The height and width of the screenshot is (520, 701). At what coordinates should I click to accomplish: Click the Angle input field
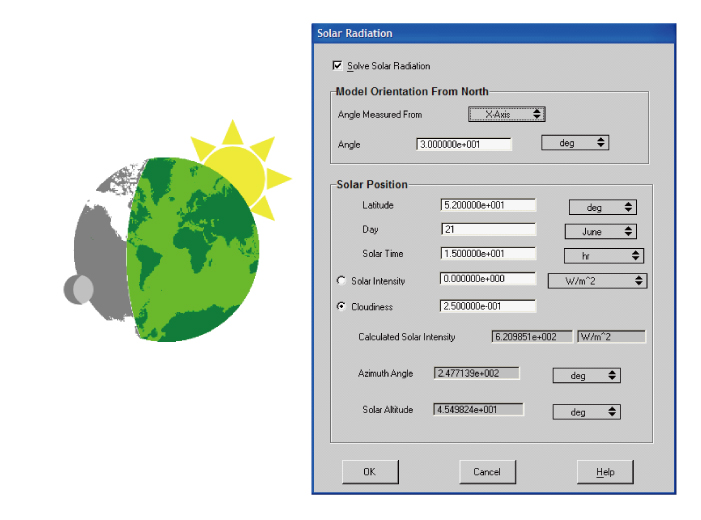coord(464,144)
